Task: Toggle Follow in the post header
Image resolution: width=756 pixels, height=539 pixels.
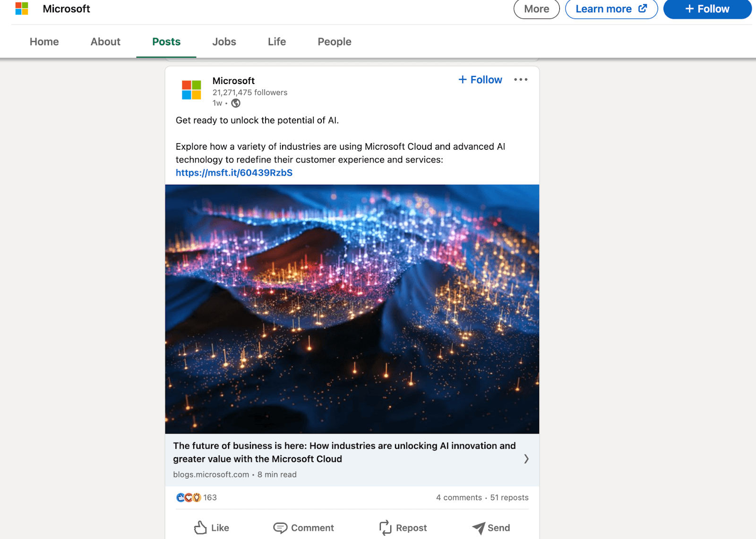Action: (480, 80)
